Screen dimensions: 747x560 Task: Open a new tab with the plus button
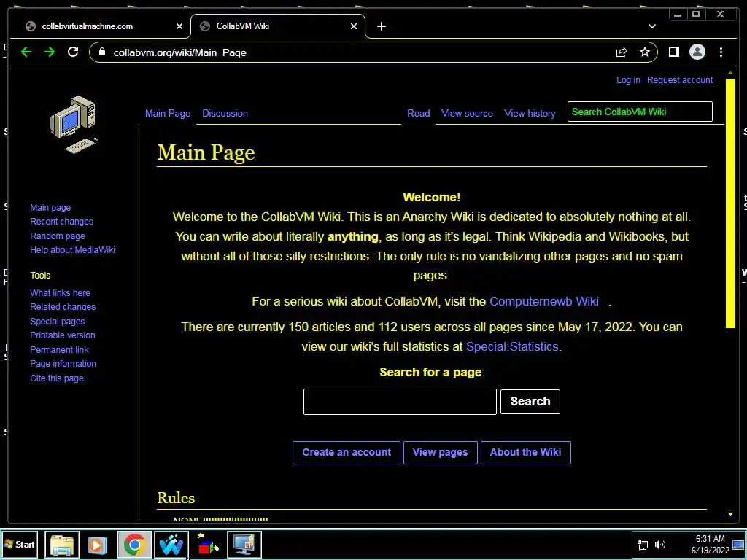(381, 26)
